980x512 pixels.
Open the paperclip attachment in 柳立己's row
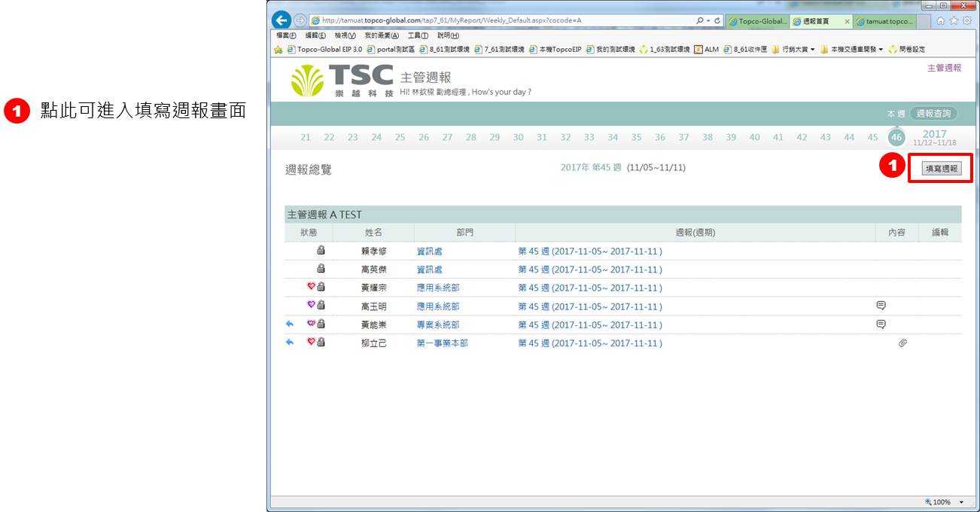pos(902,343)
